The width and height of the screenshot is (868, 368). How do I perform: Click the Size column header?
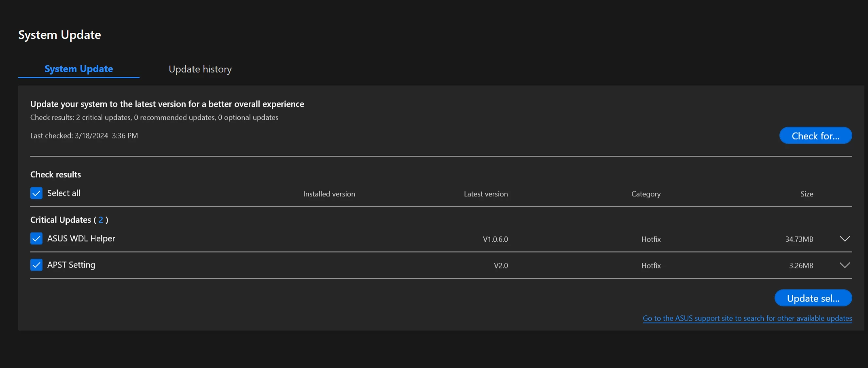(x=807, y=194)
